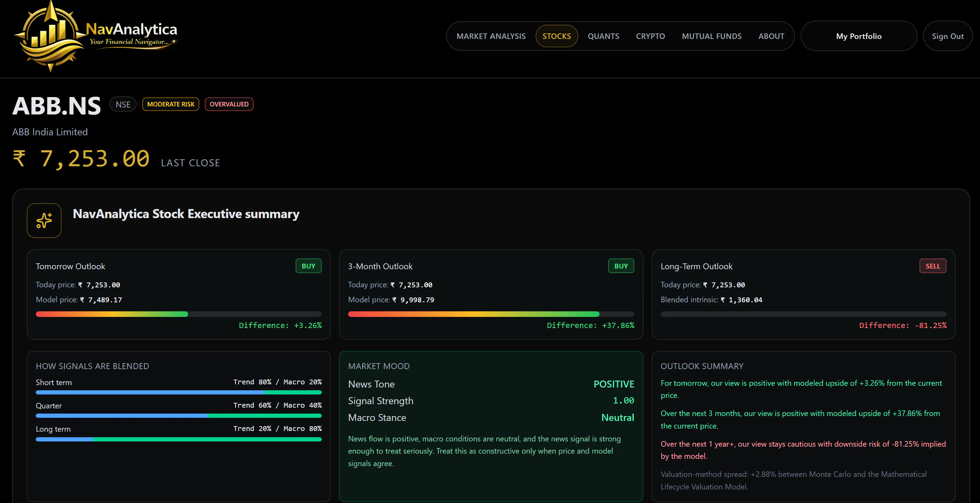Click the POSITIVE News Tone value
Viewport: 980px width, 503px height.
pos(614,384)
